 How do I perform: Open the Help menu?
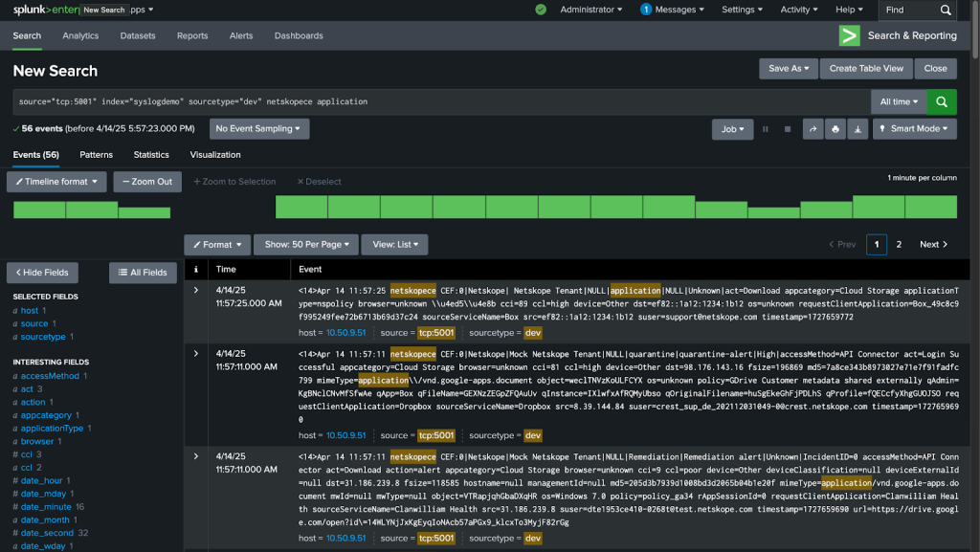850,10
